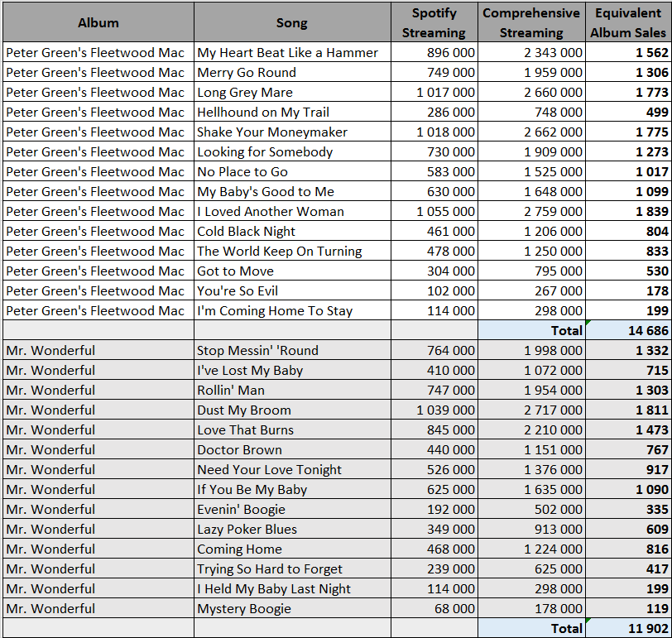The height and width of the screenshot is (638, 672).
Task: Select comprehensive value 178 000
Action: pyautogui.click(x=531, y=608)
